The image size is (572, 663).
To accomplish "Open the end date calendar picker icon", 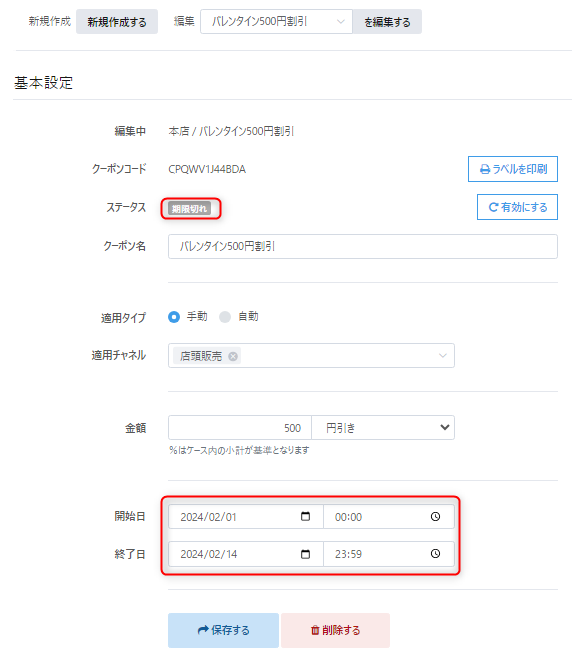I will (305, 554).
